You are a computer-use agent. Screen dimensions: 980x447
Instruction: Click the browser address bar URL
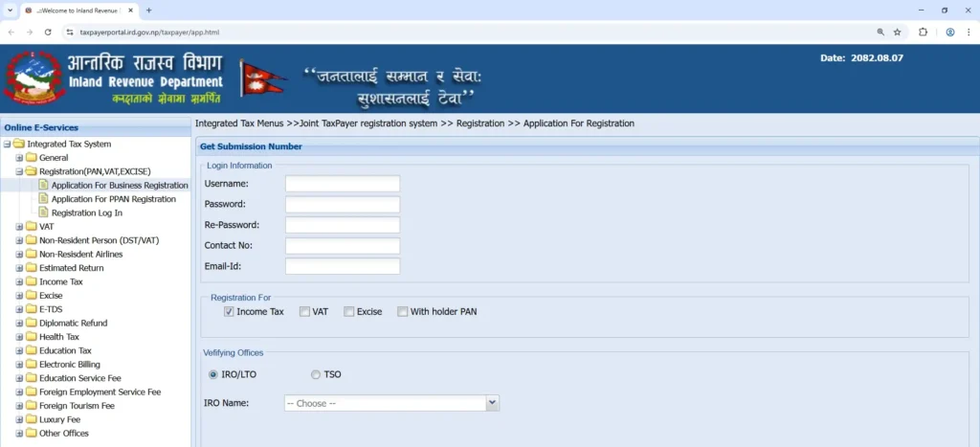pyautogui.click(x=150, y=32)
